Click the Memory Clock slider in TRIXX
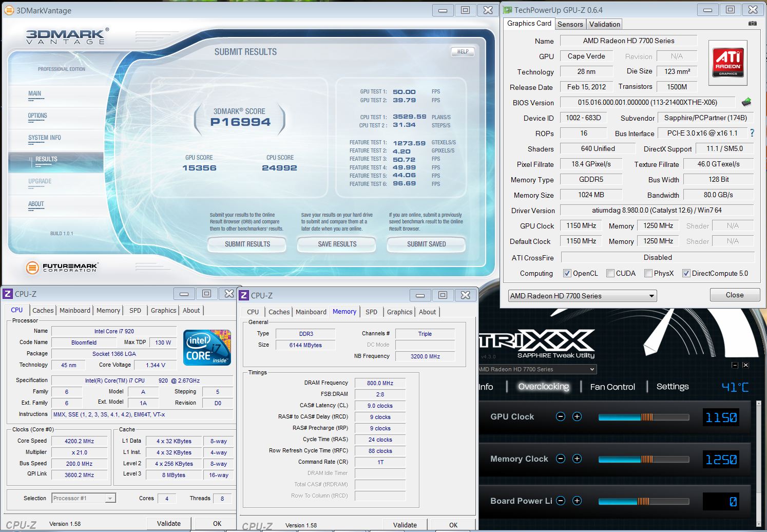The width and height of the screenshot is (767, 532). 644,459
